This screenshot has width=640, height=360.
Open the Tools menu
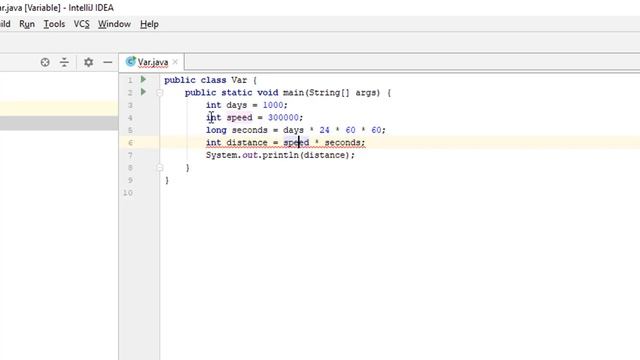click(54, 24)
